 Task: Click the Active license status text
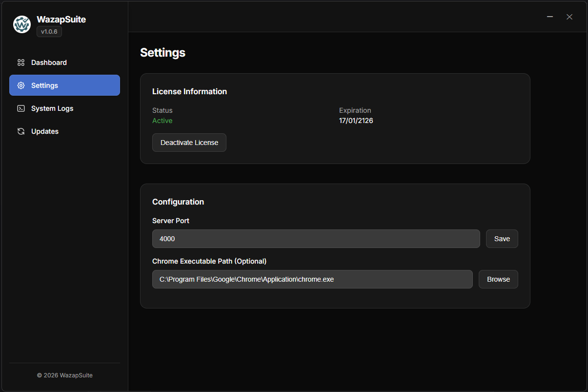[162, 121]
